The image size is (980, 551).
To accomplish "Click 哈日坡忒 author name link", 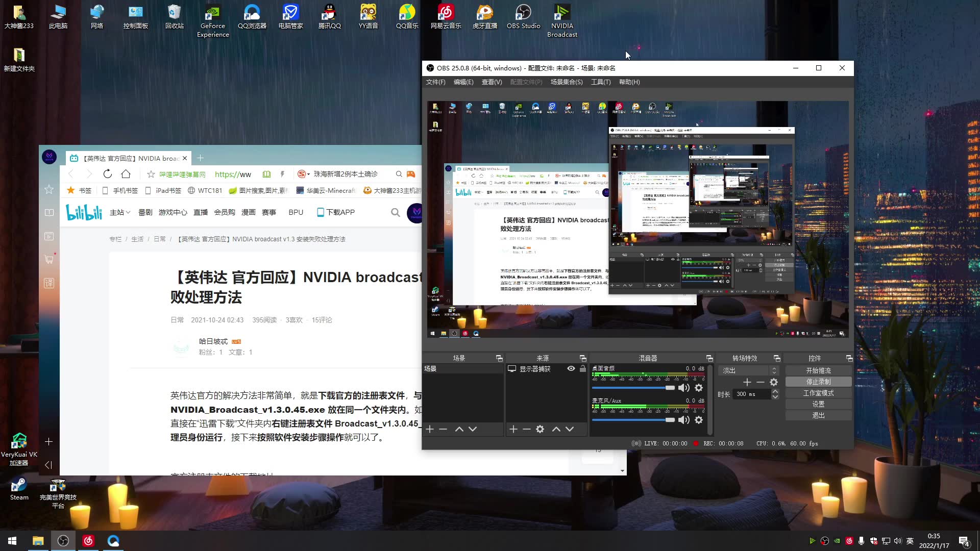I will tap(213, 341).
